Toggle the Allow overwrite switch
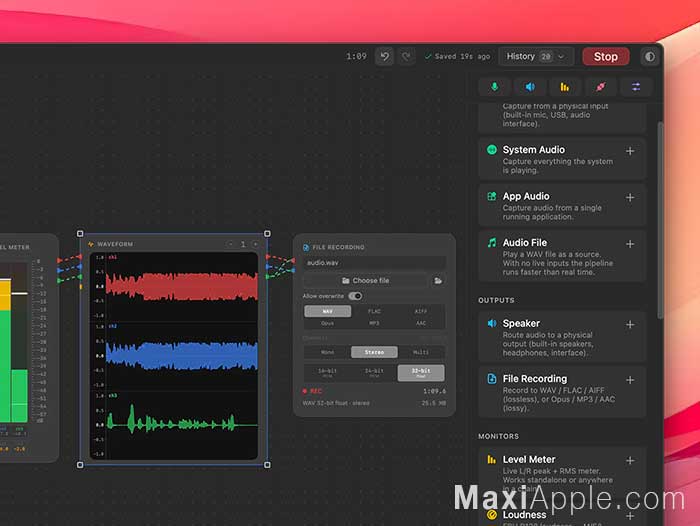 [x=355, y=296]
